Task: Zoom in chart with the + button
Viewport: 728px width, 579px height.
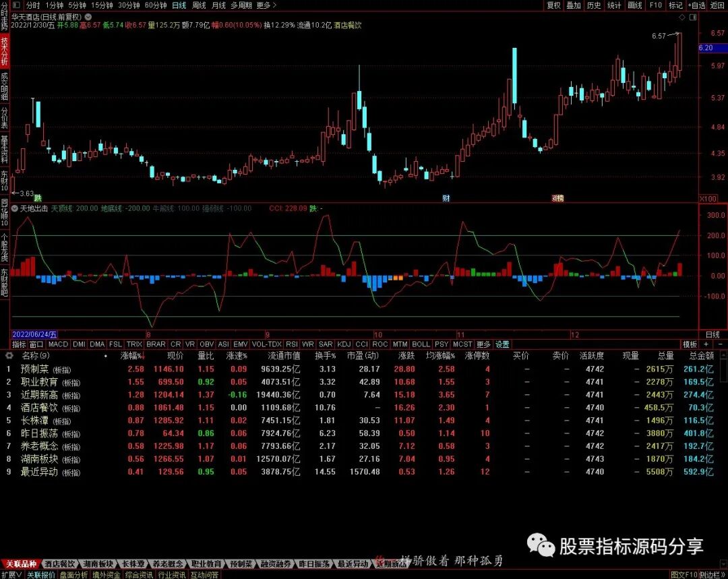Action: click(x=706, y=344)
